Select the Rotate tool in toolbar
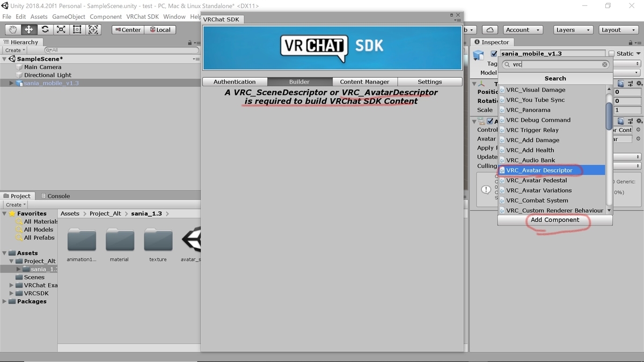 coord(45,29)
